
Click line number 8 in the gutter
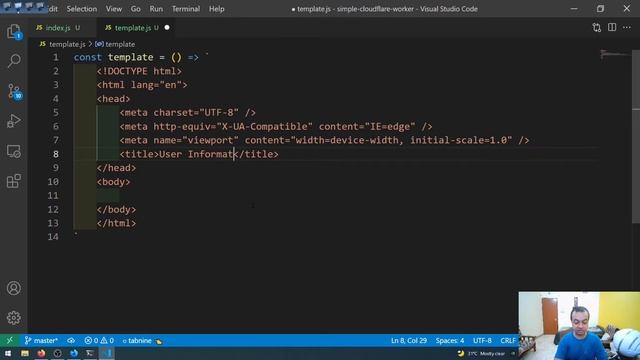[x=56, y=154]
